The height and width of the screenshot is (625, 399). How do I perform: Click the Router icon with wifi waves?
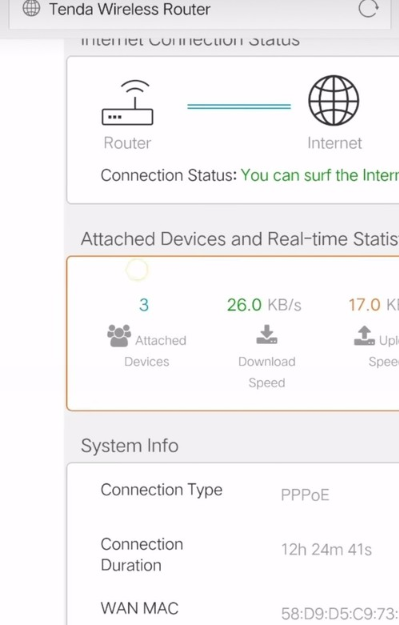128,102
